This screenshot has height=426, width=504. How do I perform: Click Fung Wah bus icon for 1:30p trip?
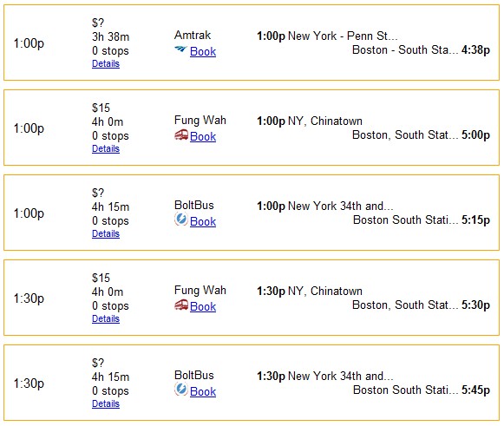click(x=181, y=305)
